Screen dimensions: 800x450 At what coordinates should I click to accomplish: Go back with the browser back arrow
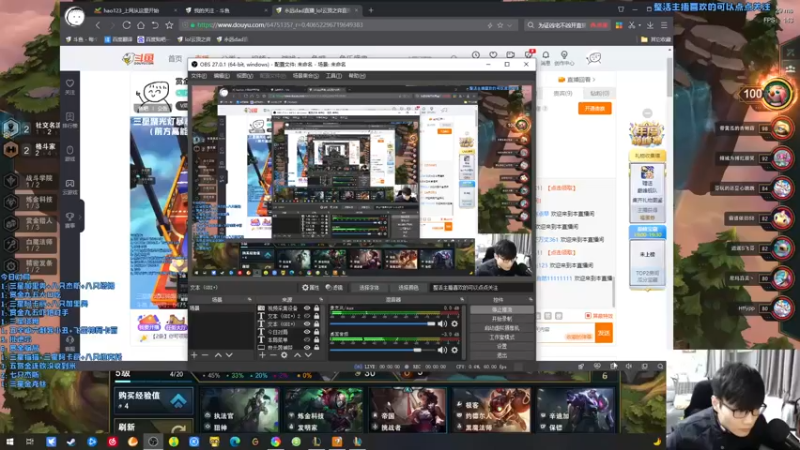pos(98,24)
